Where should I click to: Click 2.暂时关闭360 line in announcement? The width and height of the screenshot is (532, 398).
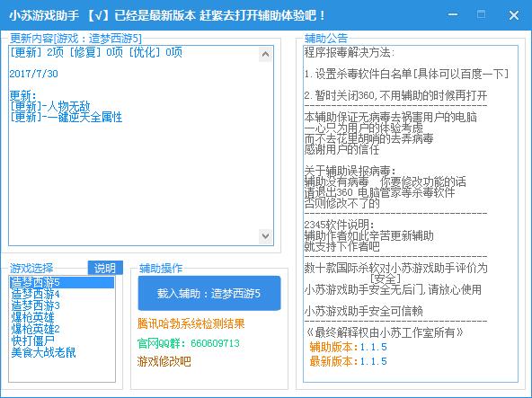395,95
